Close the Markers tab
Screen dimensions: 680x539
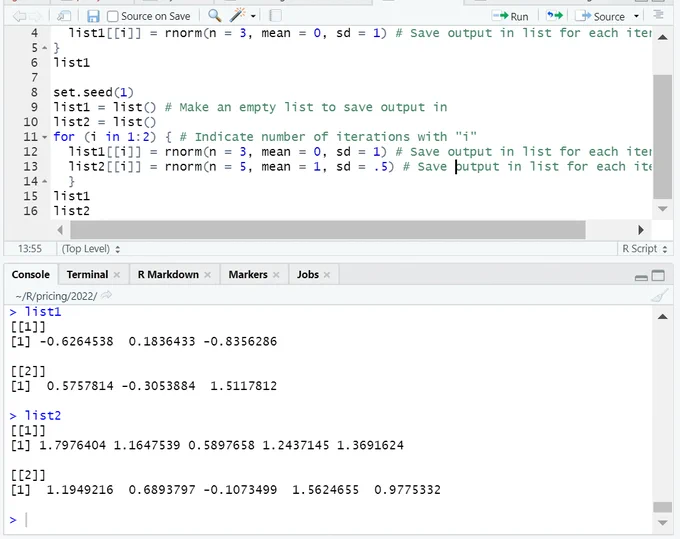pyautogui.click(x=276, y=275)
